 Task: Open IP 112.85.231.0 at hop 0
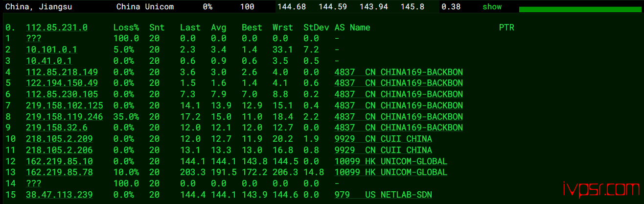click(x=57, y=27)
